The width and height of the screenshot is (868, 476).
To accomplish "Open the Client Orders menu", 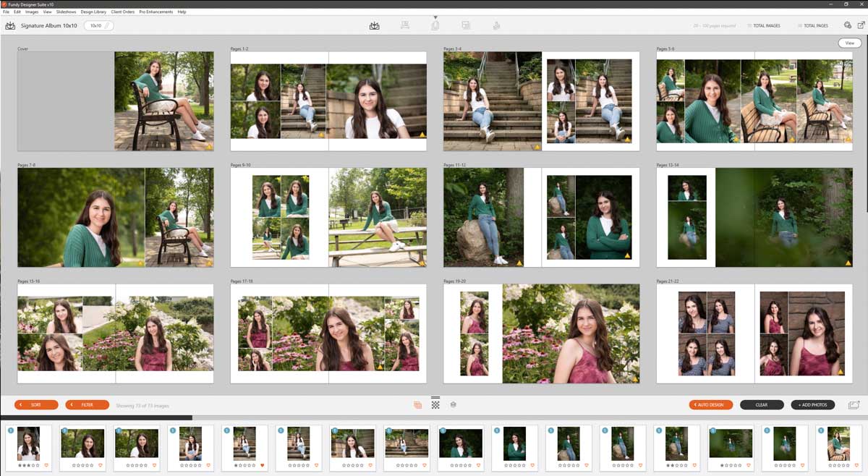I will point(123,12).
